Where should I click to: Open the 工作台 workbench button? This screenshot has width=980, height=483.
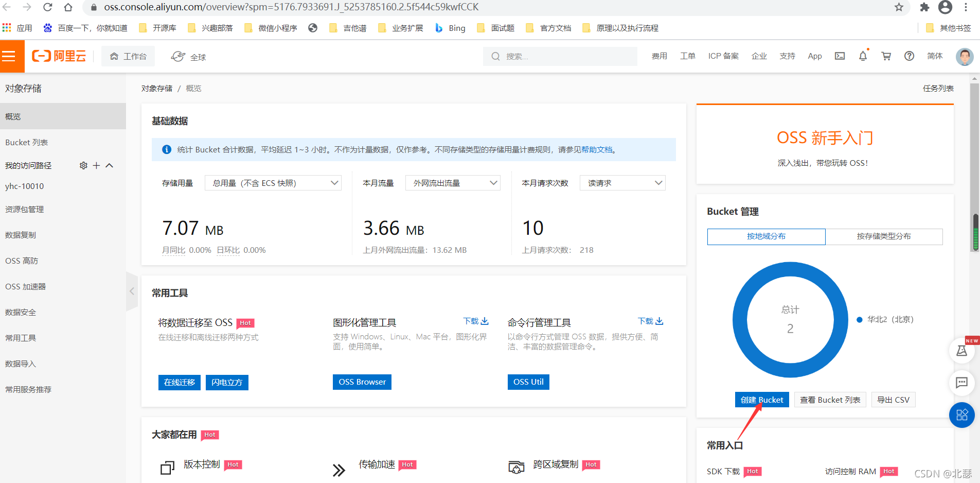coord(128,56)
